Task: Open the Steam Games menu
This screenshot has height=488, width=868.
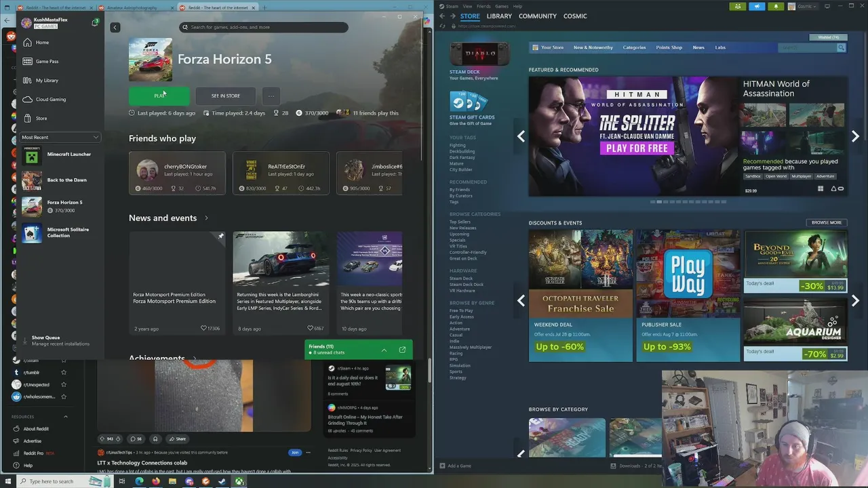Action: (502, 6)
